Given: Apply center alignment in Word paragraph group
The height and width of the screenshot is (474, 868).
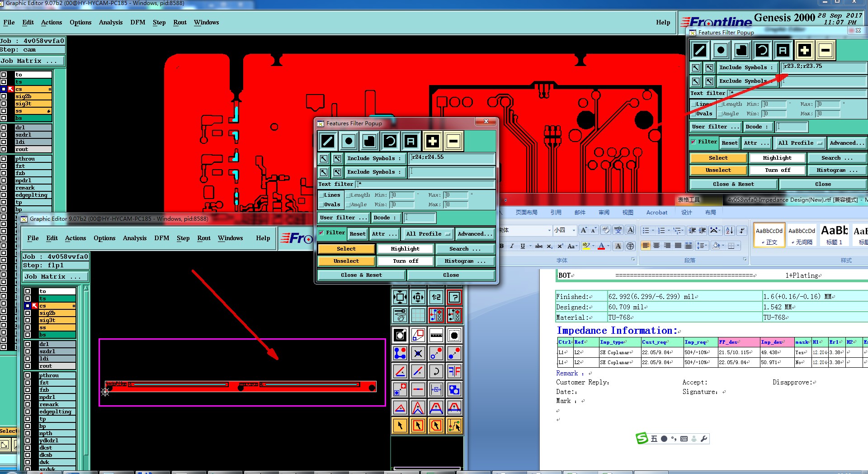Looking at the screenshot, I should pyautogui.click(x=656, y=246).
